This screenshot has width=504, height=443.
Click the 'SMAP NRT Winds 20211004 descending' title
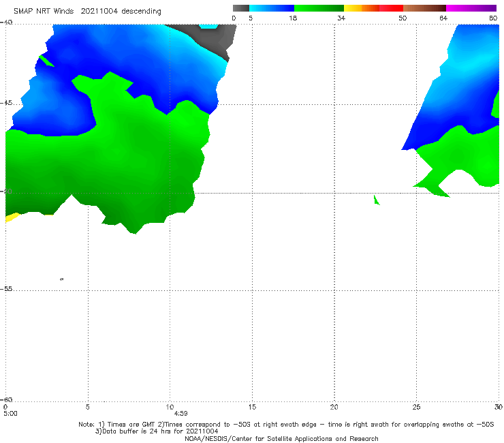coord(87,11)
